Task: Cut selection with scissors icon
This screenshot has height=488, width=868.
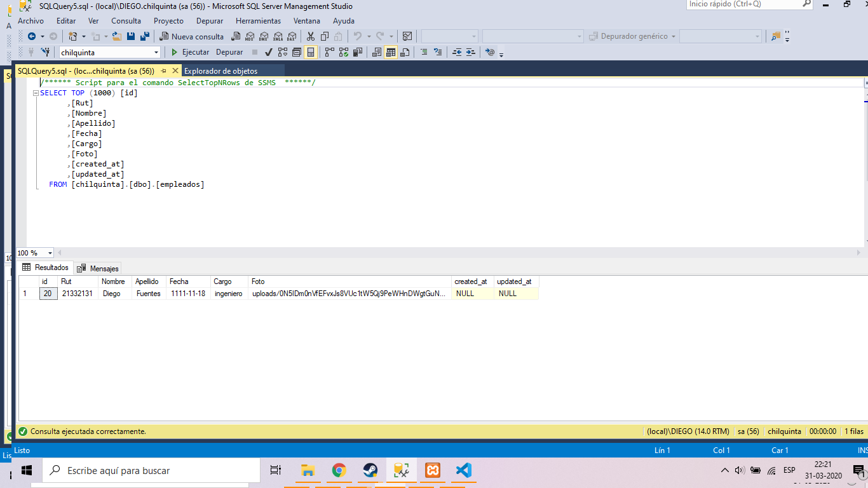Action: [x=310, y=36]
